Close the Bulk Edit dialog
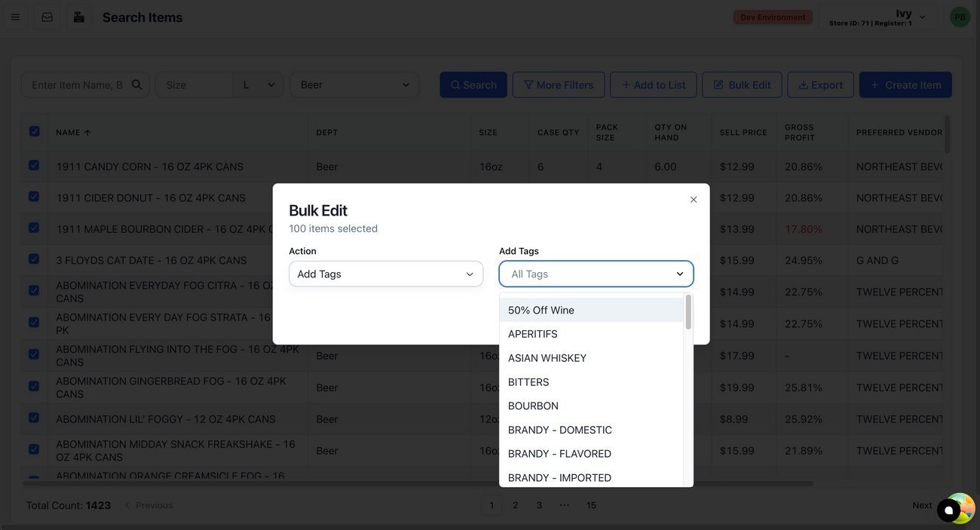Screen dimensions: 980x530 (x=694, y=200)
